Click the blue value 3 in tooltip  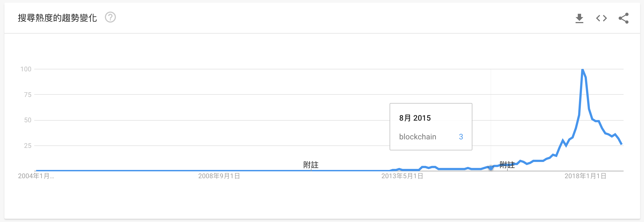(461, 137)
